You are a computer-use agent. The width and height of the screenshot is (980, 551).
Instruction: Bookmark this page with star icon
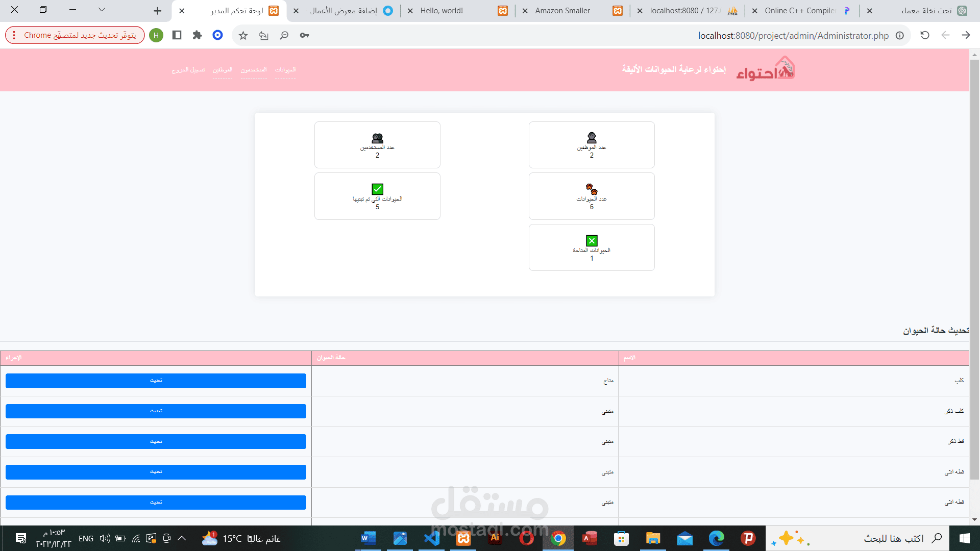pos(243,35)
